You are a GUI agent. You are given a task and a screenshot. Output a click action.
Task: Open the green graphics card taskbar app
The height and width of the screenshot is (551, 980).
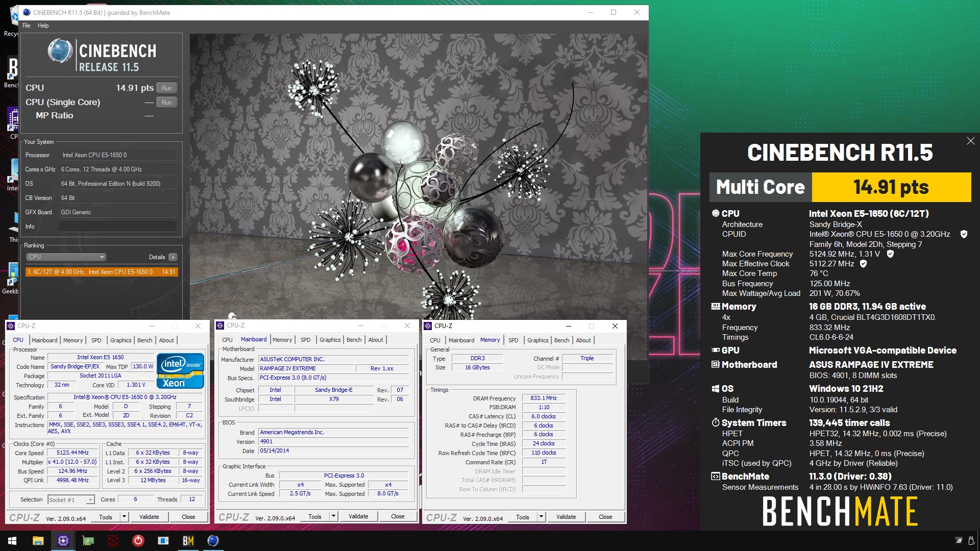pyautogui.click(x=88, y=541)
